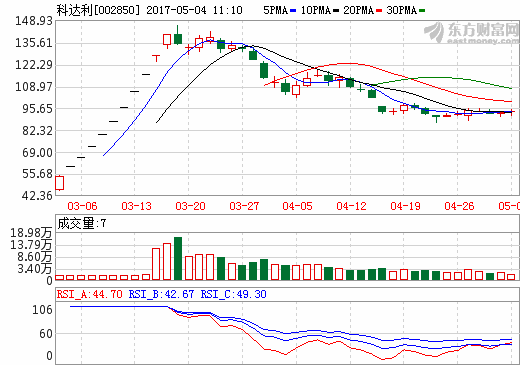Click the 60 RSI axis label
Viewport: 520px width, 365px height.
[x=46, y=333]
